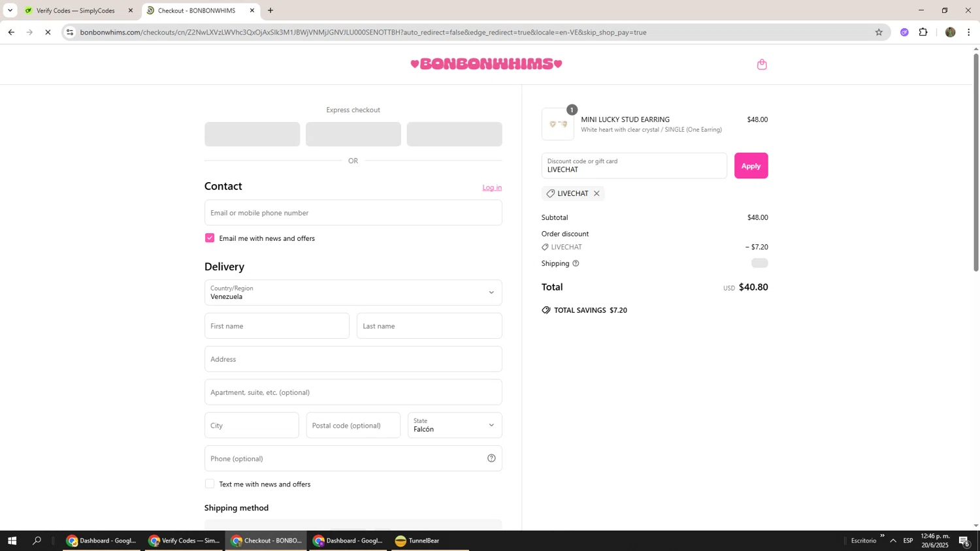Open Checkout BONBO Chrome taskbar window
The image size is (980, 551).
click(266, 541)
